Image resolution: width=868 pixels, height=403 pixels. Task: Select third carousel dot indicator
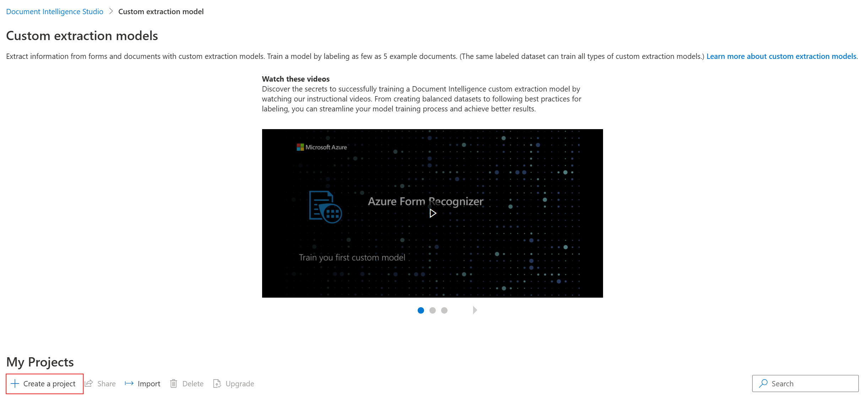[443, 310]
